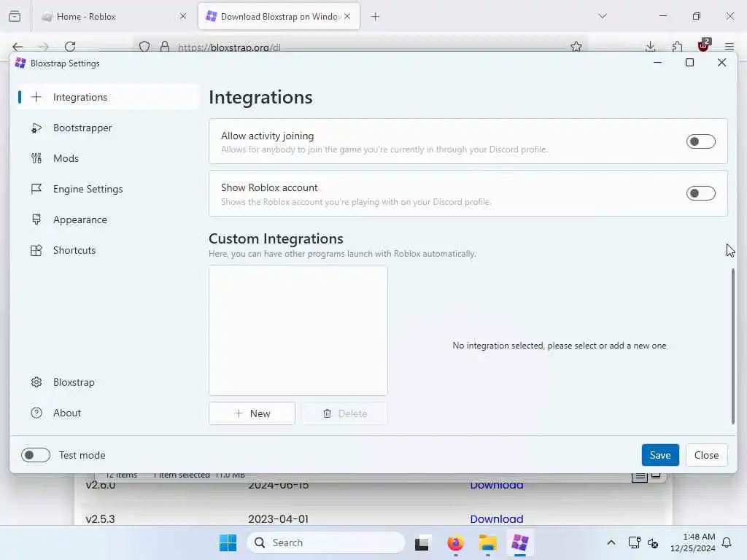Click the v2.5.3 version cell
The height and width of the screenshot is (560, 747).
(101, 519)
